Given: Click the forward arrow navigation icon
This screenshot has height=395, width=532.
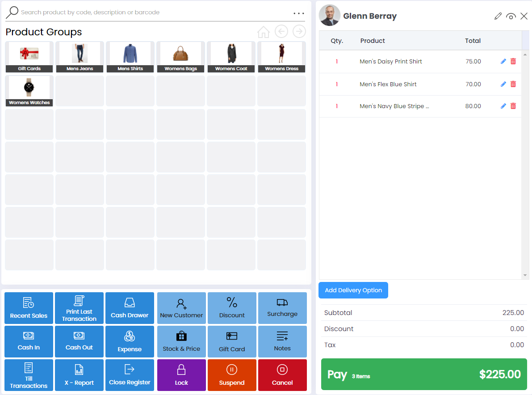Looking at the screenshot, I should (299, 31).
